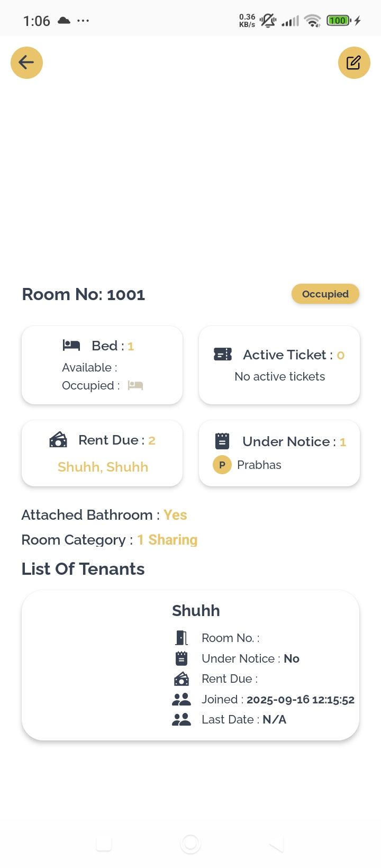Tap the notepad icon in Under Notice card
Viewport: 381px width, 868px height.
(222, 441)
